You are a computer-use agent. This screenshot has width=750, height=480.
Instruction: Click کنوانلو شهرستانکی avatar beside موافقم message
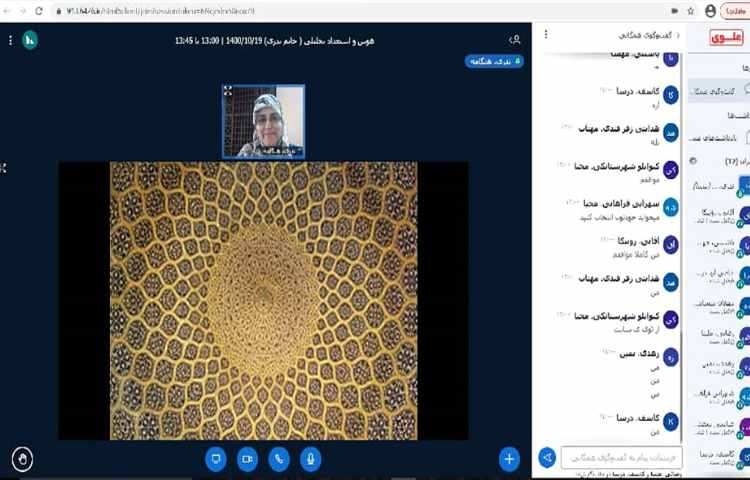tap(671, 170)
